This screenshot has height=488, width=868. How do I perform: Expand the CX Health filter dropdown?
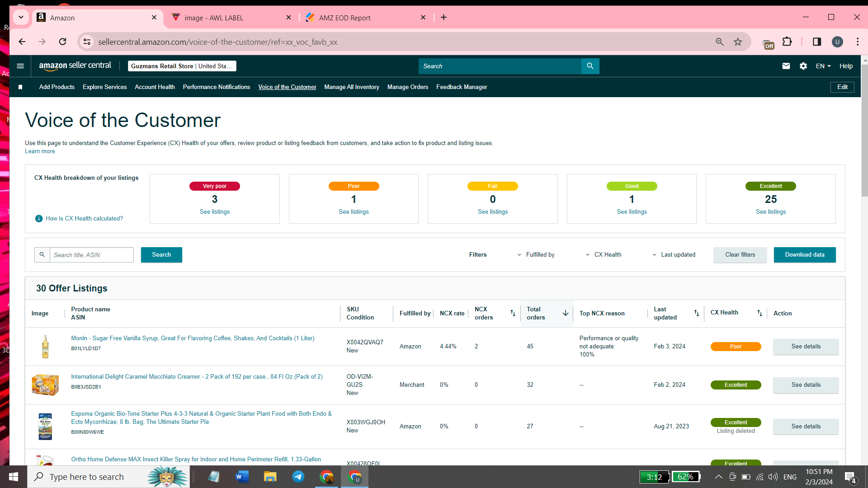[x=604, y=255]
